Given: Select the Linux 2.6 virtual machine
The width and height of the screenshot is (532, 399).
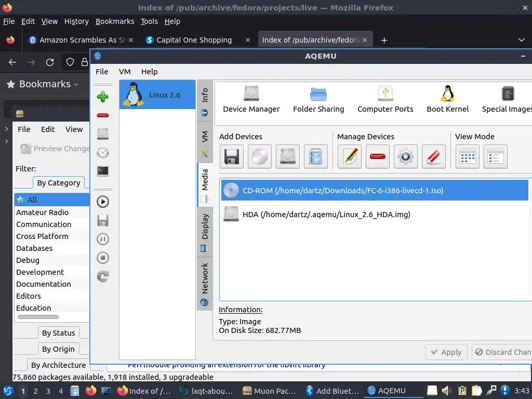Looking at the screenshot, I should point(157,95).
